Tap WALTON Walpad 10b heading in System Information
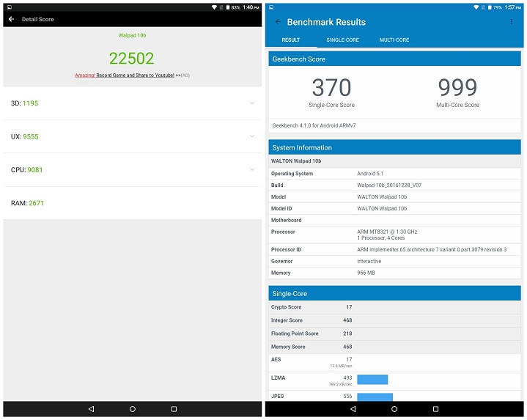 click(x=296, y=161)
